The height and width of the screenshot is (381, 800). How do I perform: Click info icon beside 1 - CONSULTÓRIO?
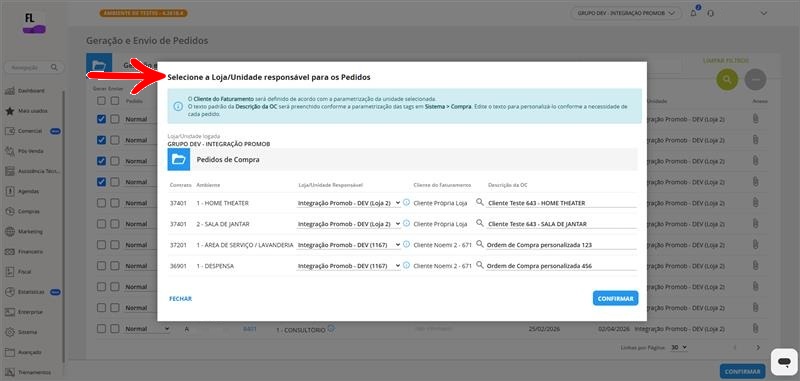331,328
